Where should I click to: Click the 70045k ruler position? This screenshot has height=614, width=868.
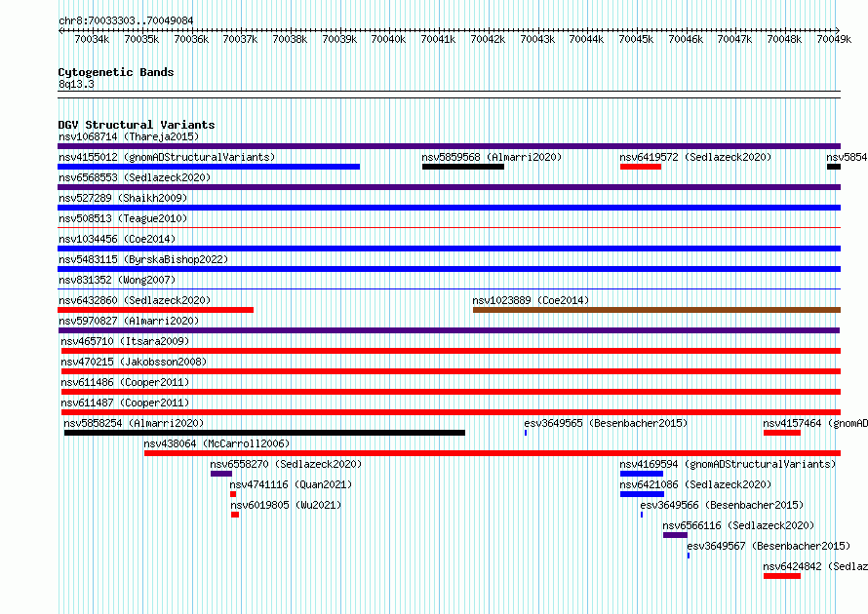click(x=636, y=39)
